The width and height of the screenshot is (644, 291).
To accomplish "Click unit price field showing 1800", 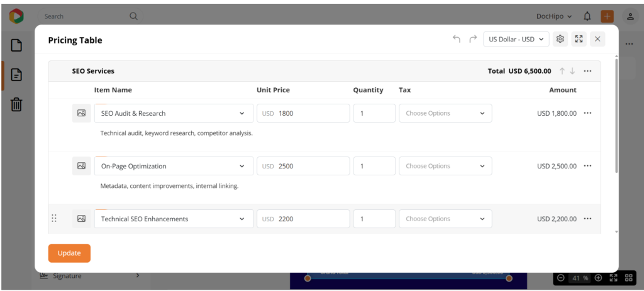I will click(311, 113).
